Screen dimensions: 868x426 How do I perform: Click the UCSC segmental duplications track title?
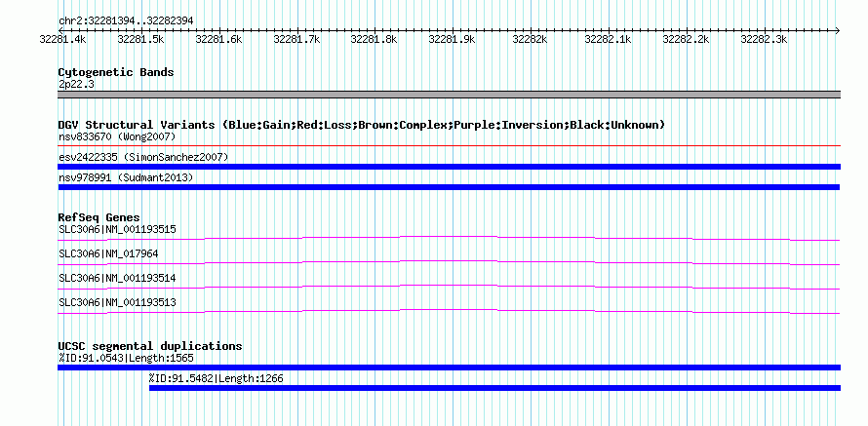pyautogui.click(x=150, y=346)
